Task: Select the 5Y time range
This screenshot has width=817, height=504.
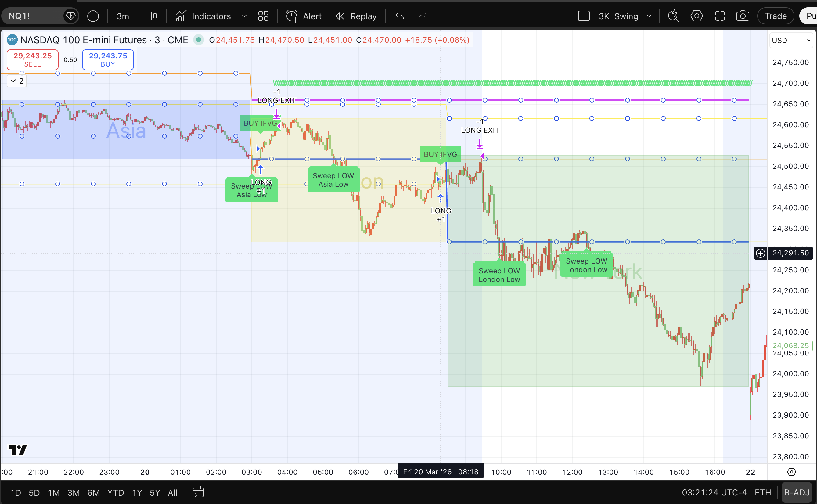Action: click(155, 493)
